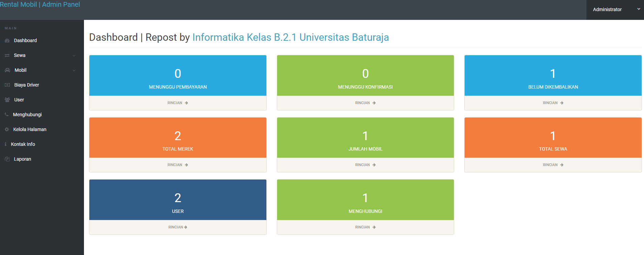This screenshot has width=644, height=255.
Task: Click the Mobil car icon
Action: (7, 70)
